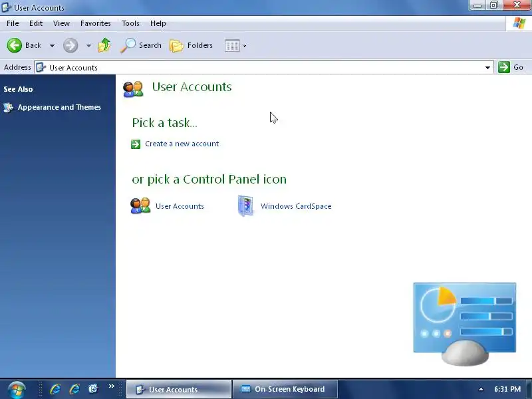Open the Edit menu
532x399 pixels.
click(36, 23)
